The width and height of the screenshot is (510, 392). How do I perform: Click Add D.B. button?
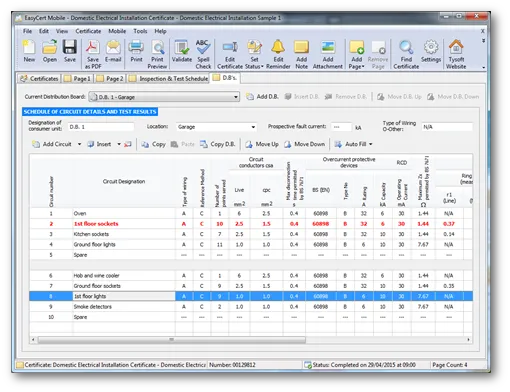(x=262, y=97)
